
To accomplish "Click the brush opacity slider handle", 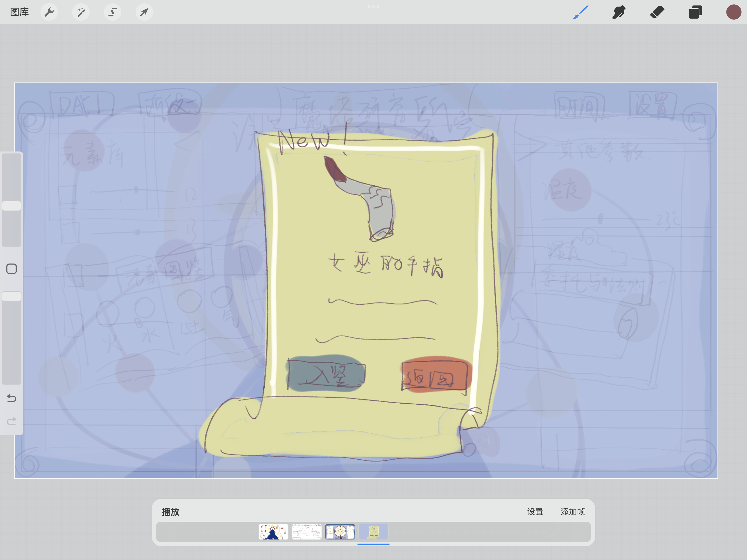I will 11,296.
